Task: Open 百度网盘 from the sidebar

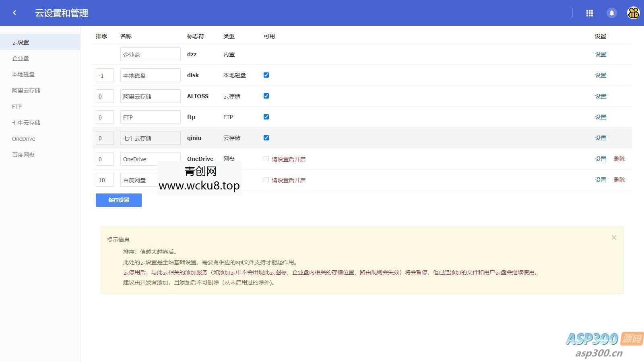Action: pyautogui.click(x=23, y=154)
